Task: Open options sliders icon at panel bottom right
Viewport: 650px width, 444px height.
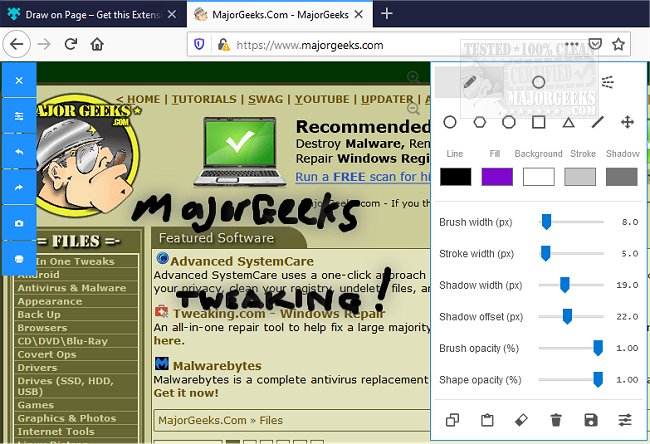Action: pos(625,420)
